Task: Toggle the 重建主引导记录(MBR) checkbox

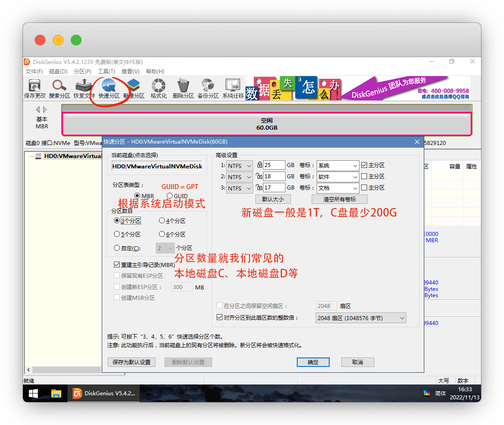Action: point(117,265)
